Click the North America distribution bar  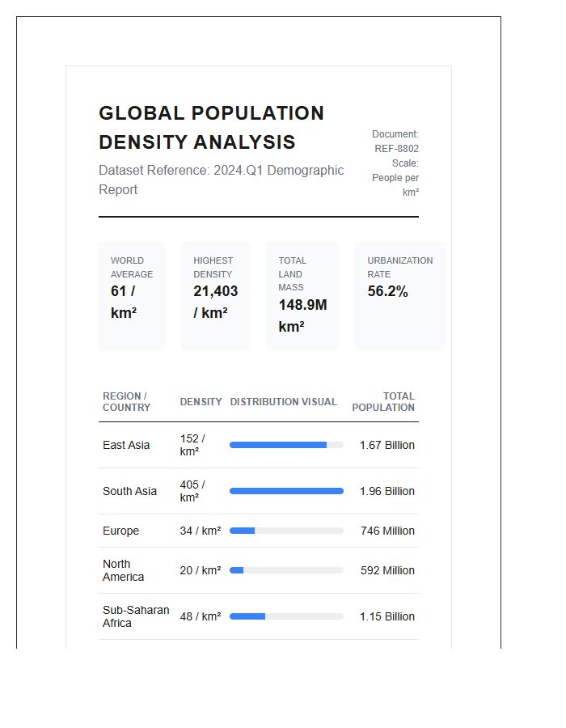[286, 570]
